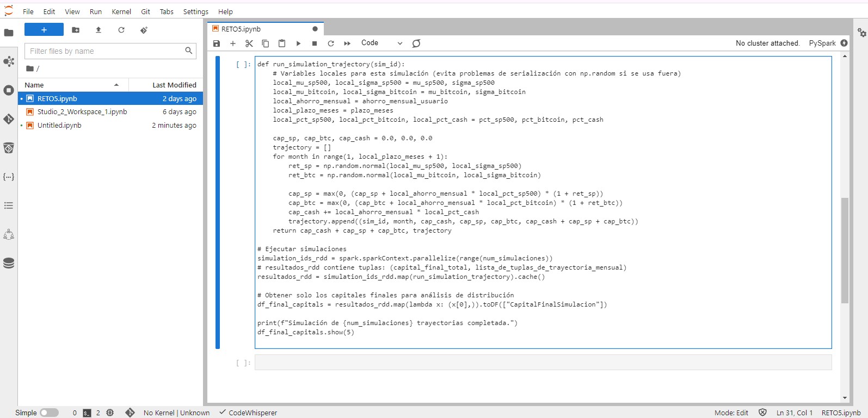Click the PySpark kernel status circle
Image resolution: width=868 pixels, height=418 pixels.
pyautogui.click(x=844, y=43)
